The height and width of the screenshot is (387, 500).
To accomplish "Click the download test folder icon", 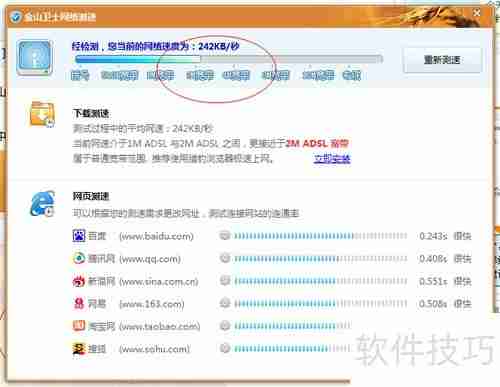I will coord(42,114).
